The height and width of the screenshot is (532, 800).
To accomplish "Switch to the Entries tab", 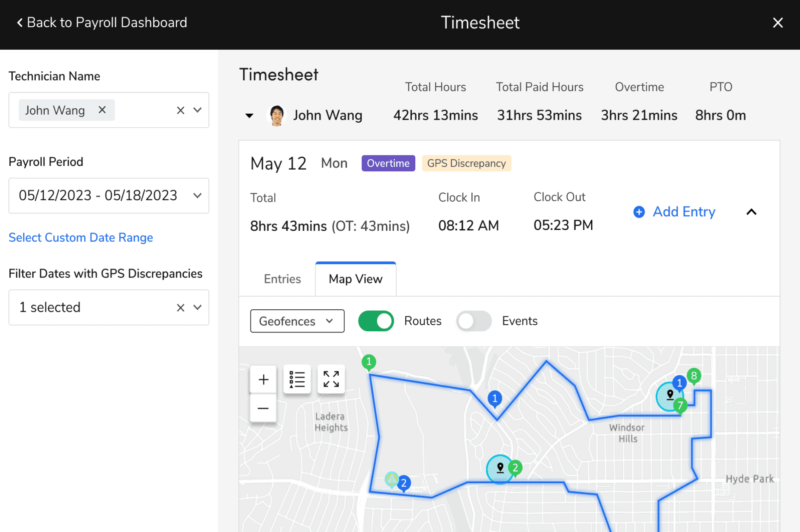I will (282, 279).
